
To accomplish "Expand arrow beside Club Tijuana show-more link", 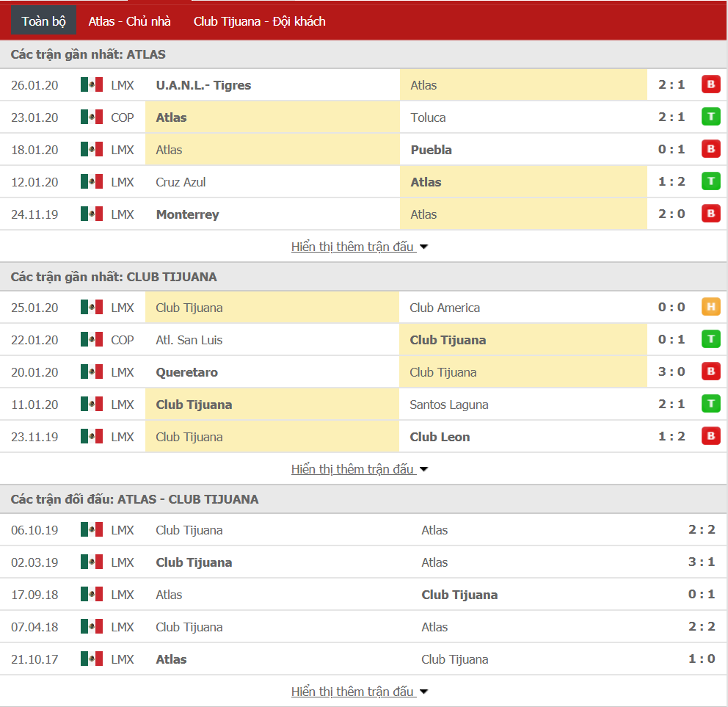I will pyautogui.click(x=423, y=470).
